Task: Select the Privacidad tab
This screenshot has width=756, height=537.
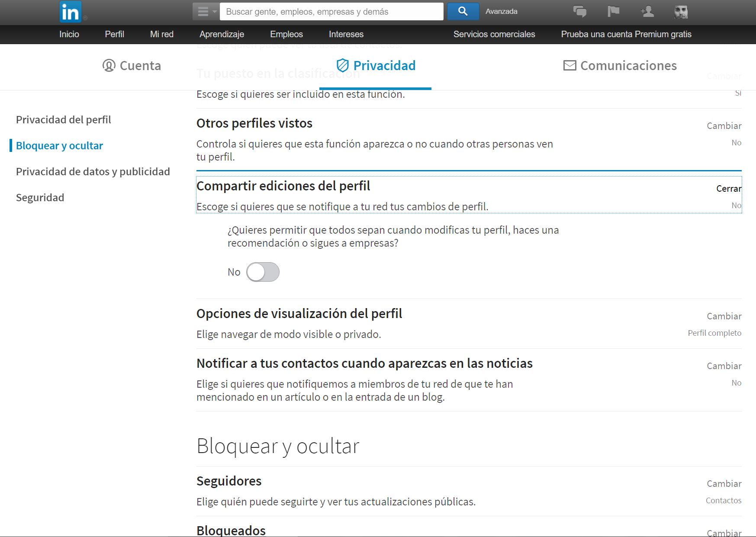Action: pyautogui.click(x=376, y=66)
